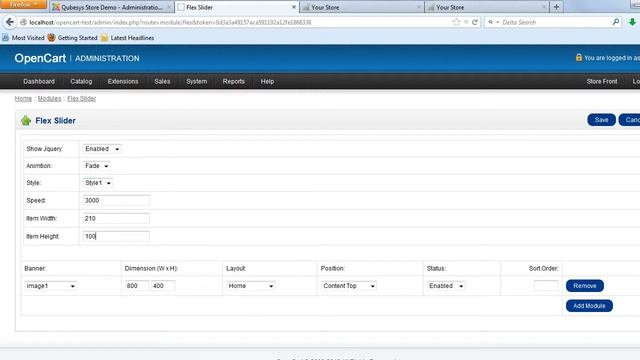The image size is (640, 360).
Task: Switch to first Your Store tab
Action: tap(362, 7)
